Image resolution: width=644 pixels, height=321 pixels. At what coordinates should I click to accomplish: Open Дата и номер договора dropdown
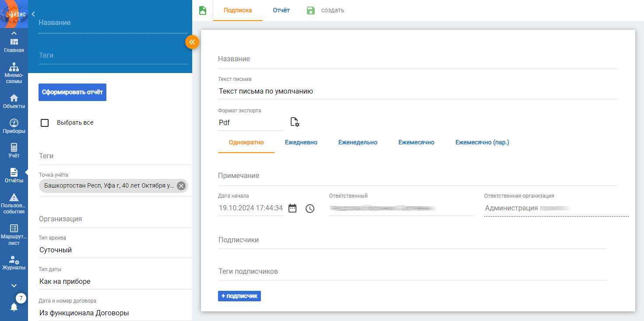tap(115, 313)
